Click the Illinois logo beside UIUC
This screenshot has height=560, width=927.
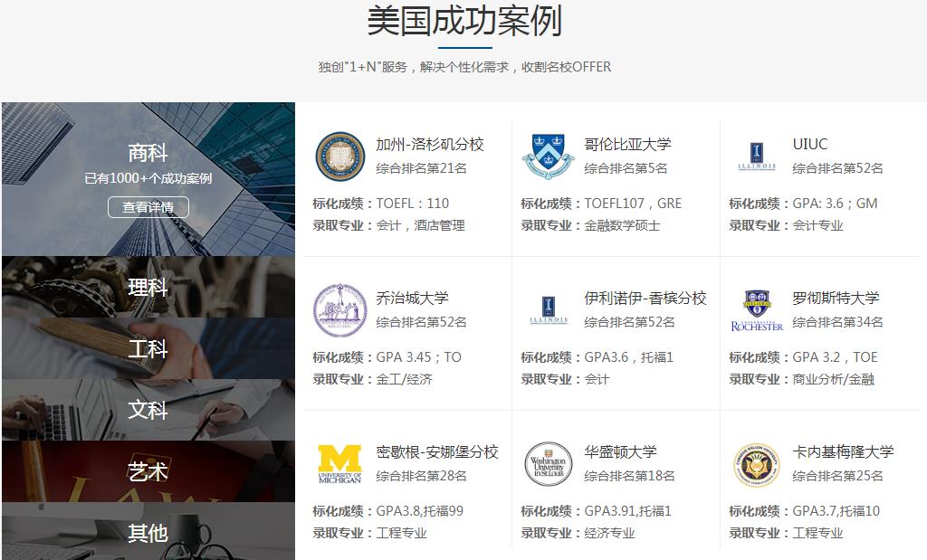pyautogui.click(x=757, y=157)
